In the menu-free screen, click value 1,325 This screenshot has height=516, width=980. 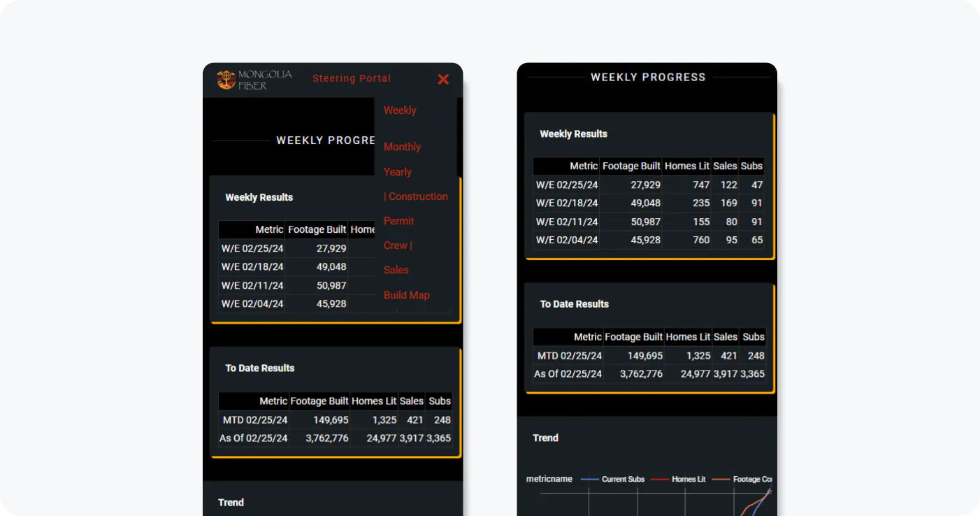coord(698,356)
